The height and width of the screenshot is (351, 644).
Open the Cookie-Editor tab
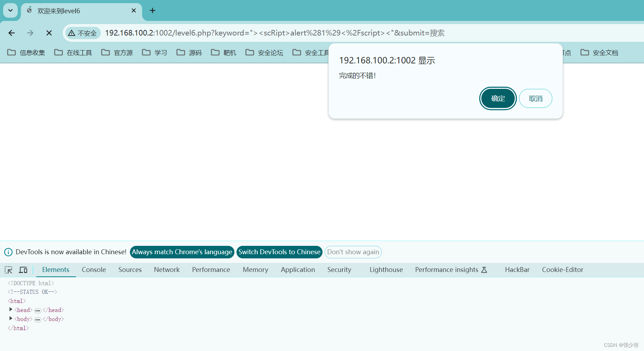tap(562, 270)
